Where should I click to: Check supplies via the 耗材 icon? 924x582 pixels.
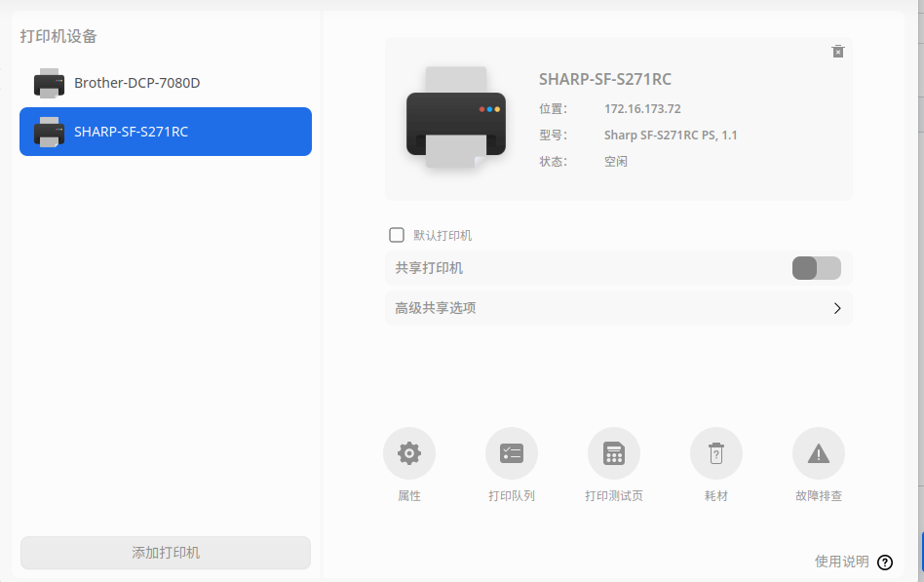click(x=716, y=453)
